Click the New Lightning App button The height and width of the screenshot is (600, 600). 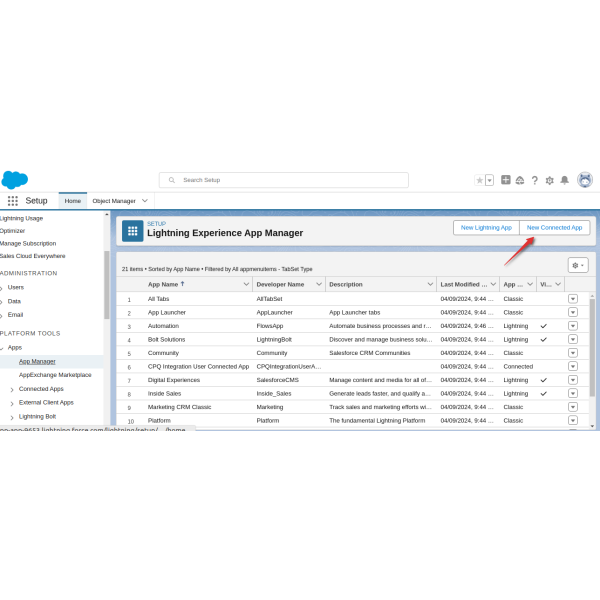[486, 228]
